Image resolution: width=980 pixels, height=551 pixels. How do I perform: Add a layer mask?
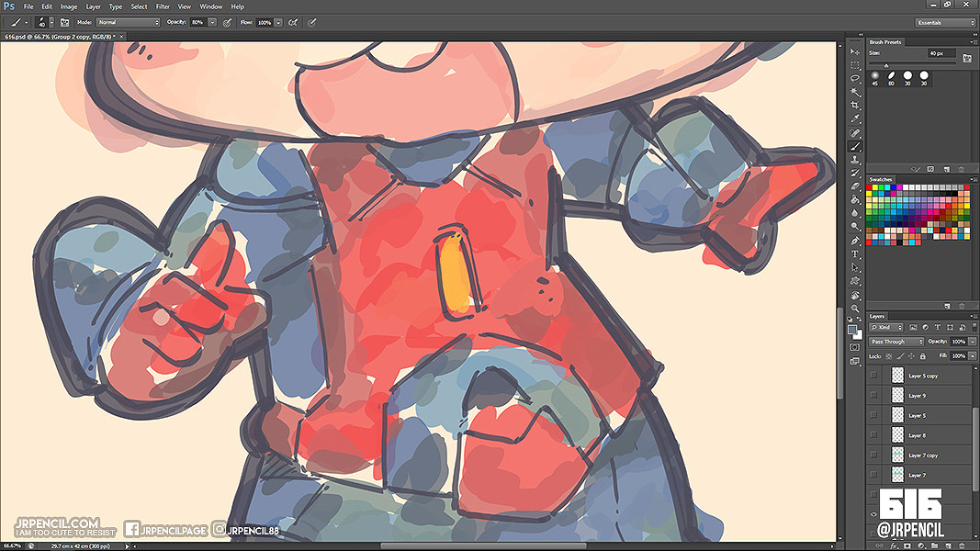(x=907, y=546)
